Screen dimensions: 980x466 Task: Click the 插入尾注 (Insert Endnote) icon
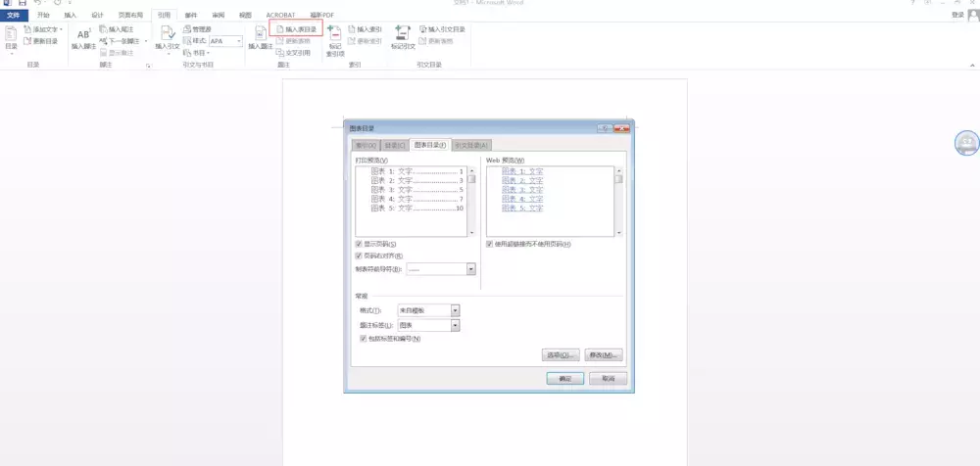[104, 29]
